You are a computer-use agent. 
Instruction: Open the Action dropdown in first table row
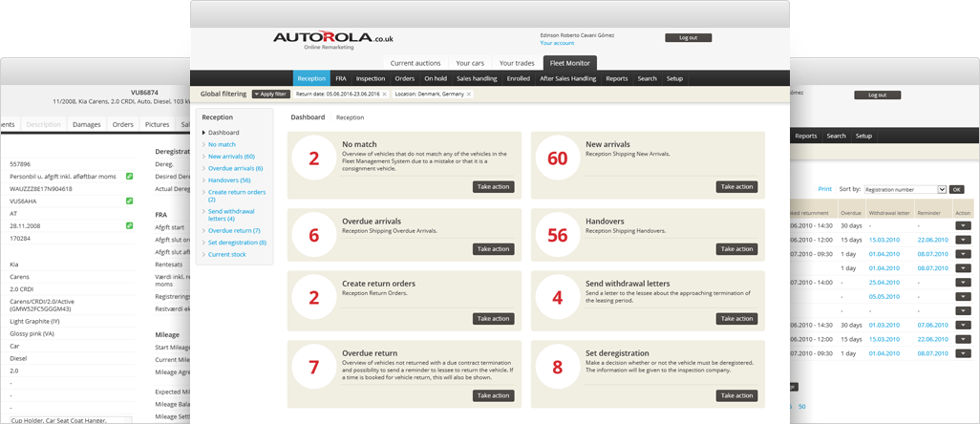click(962, 225)
